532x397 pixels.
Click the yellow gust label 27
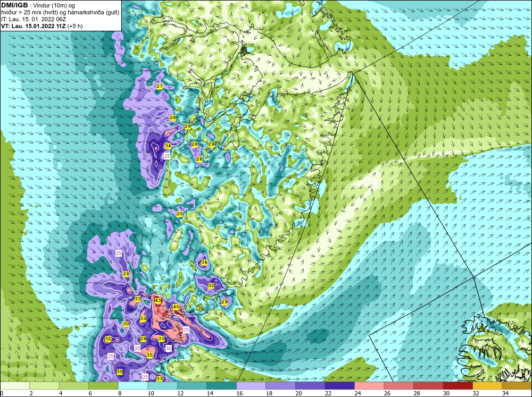click(x=160, y=87)
